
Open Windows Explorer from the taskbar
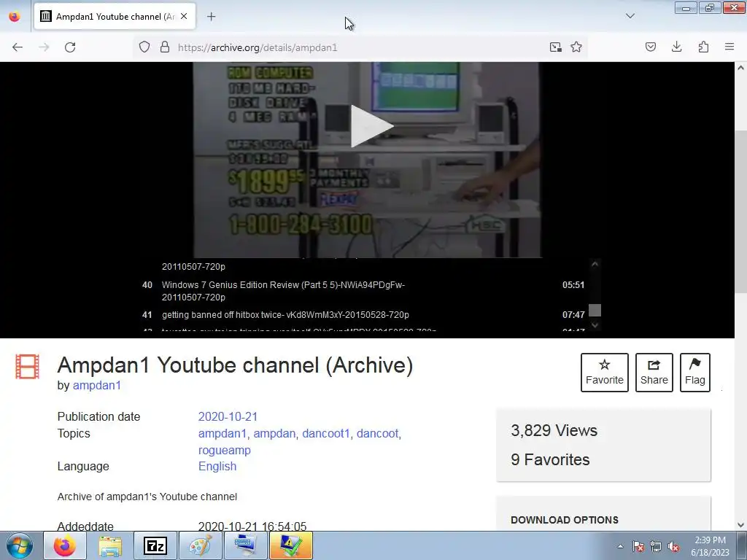[x=110, y=545]
